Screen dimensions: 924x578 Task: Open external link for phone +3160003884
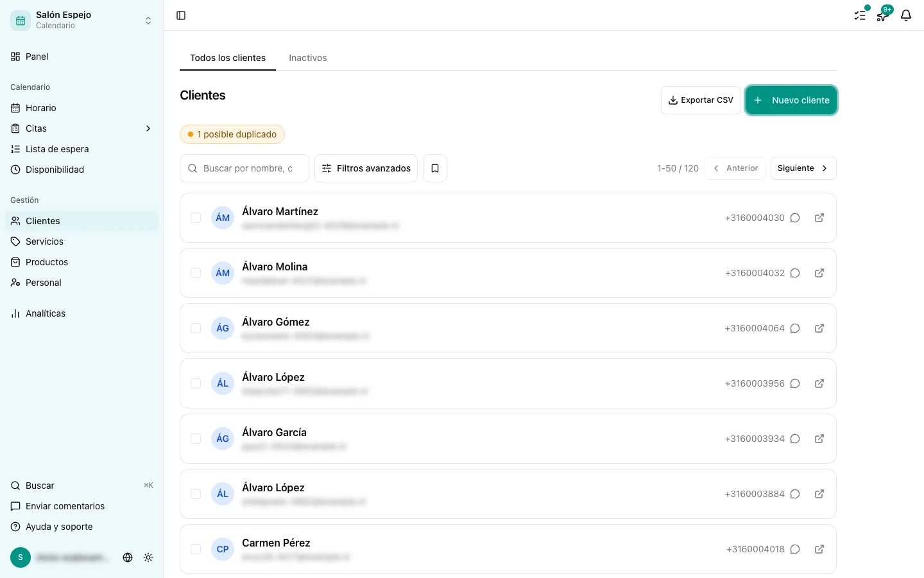(819, 494)
